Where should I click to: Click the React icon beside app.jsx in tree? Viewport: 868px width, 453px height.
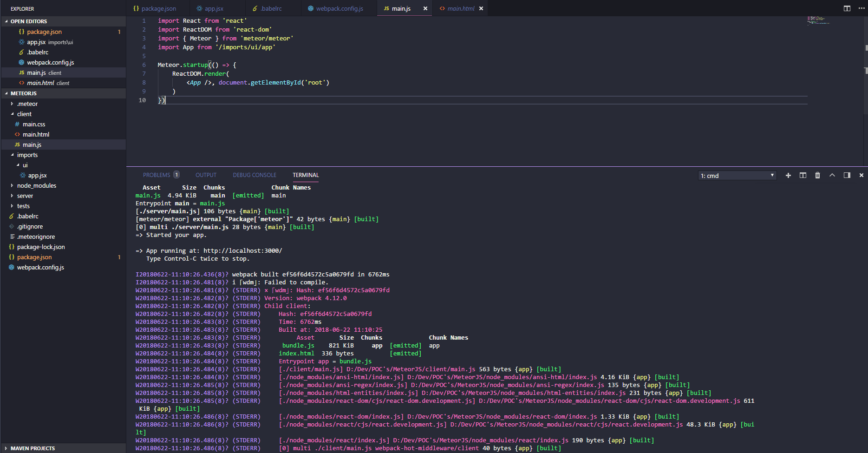coord(23,175)
